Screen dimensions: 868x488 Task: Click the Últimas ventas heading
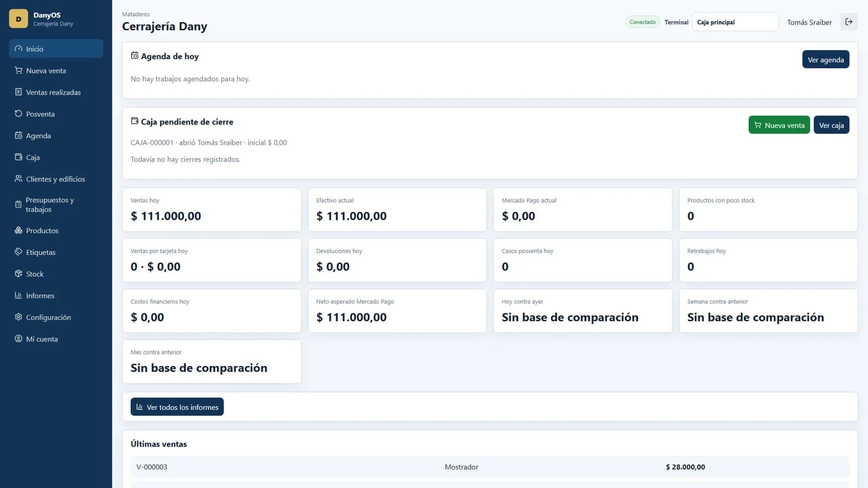tap(158, 444)
